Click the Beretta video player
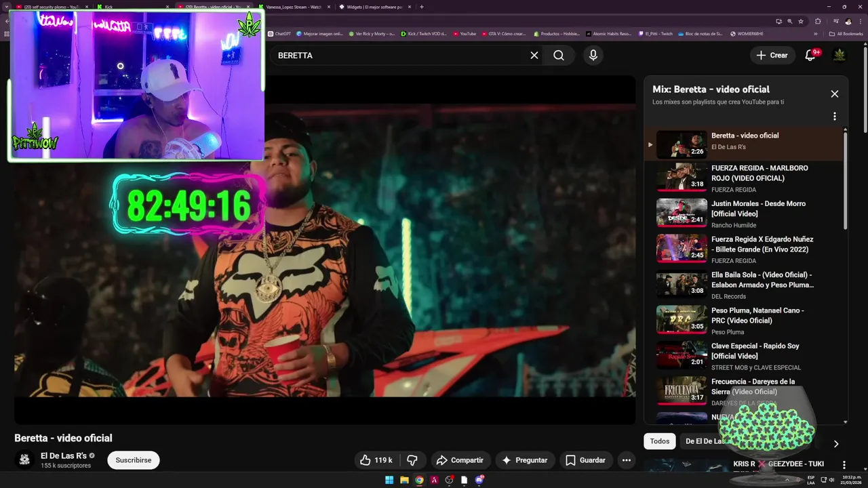This screenshot has height=488, width=868. [x=325, y=249]
